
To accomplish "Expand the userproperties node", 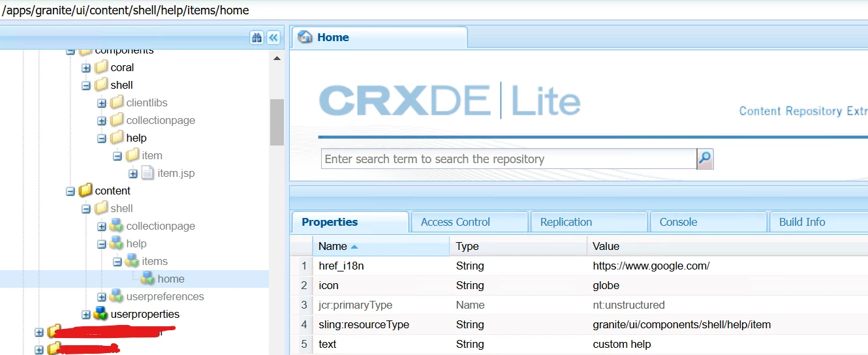I will click(x=86, y=315).
